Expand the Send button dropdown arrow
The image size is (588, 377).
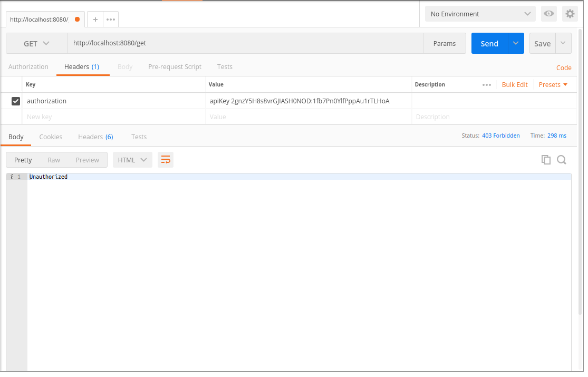[516, 43]
